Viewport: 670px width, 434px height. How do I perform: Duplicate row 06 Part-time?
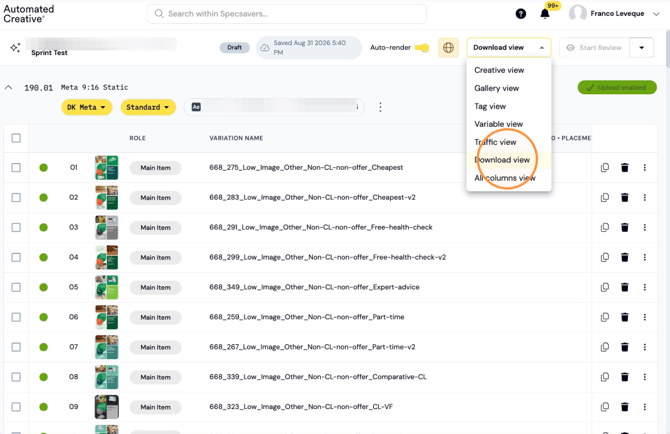click(605, 317)
